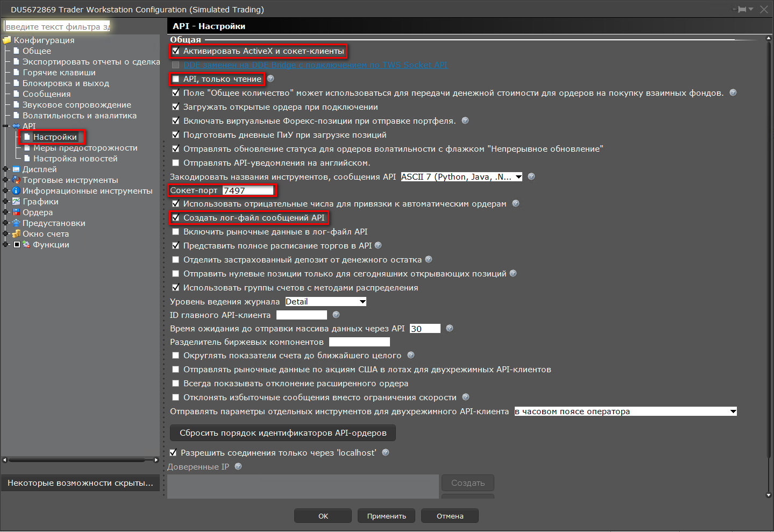Open help for negative numbers auto-order binding

pyautogui.click(x=516, y=203)
